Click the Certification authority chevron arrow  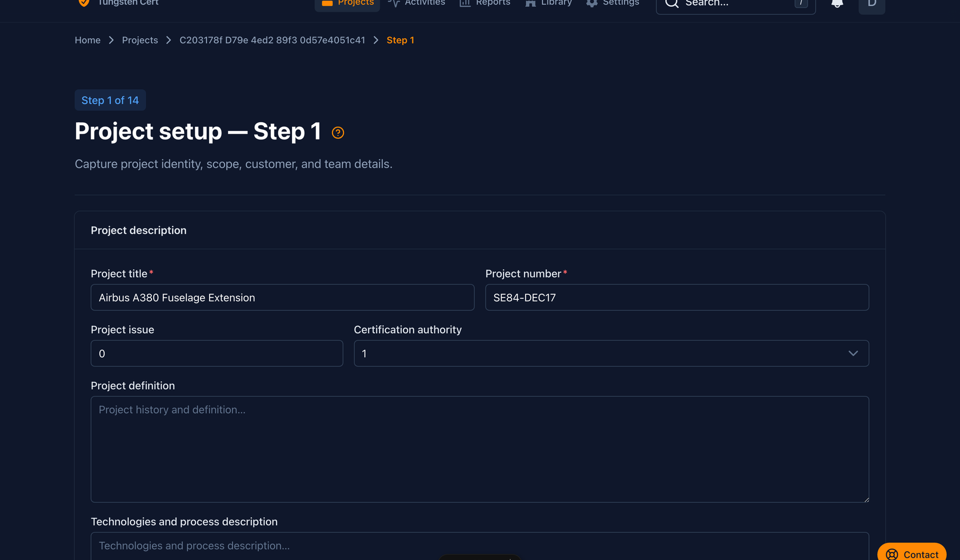point(853,354)
